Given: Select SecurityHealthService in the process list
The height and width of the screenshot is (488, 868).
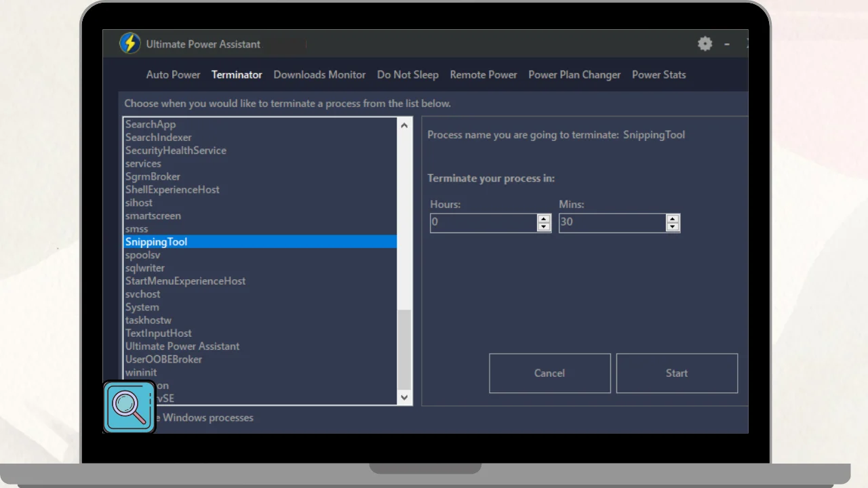Looking at the screenshot, I should click(176, 150).
